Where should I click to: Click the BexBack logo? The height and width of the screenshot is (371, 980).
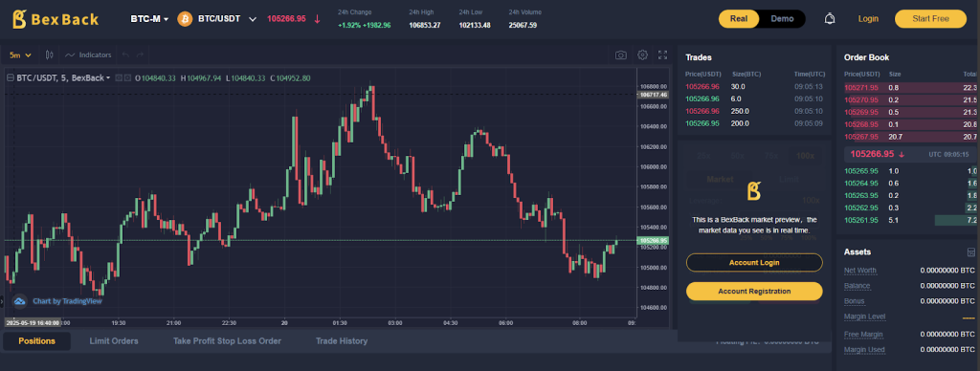point(56,19)
